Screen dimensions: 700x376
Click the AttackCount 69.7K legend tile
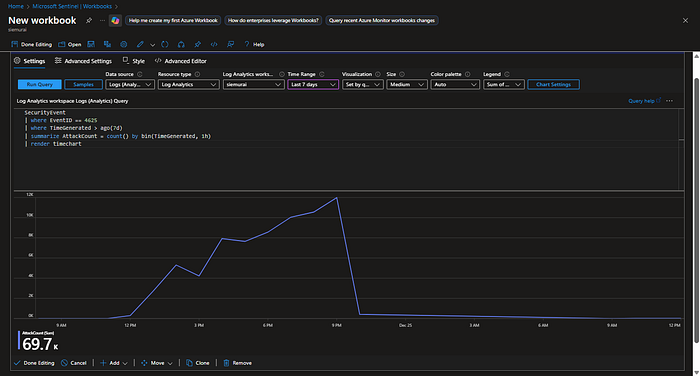(x=38, y=341)
